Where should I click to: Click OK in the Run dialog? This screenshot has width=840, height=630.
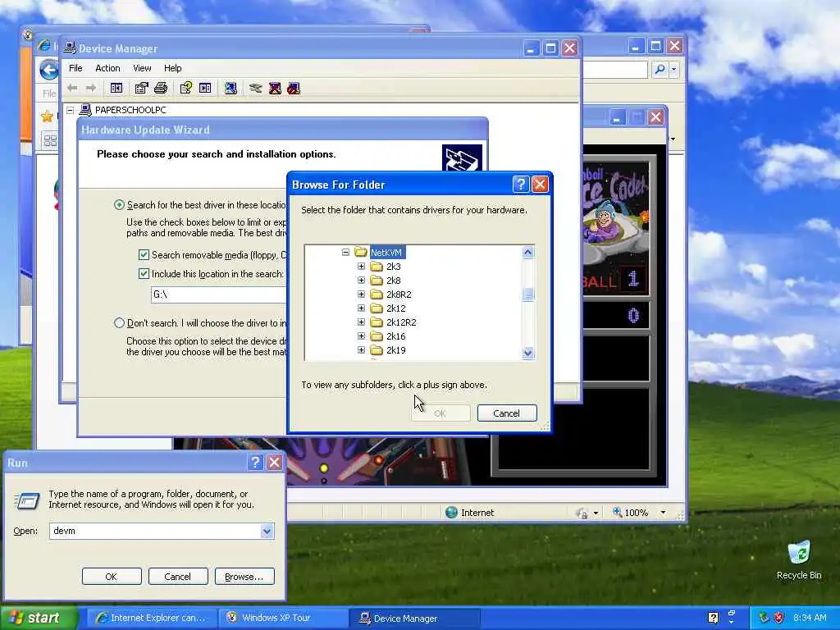pos(112,577)
